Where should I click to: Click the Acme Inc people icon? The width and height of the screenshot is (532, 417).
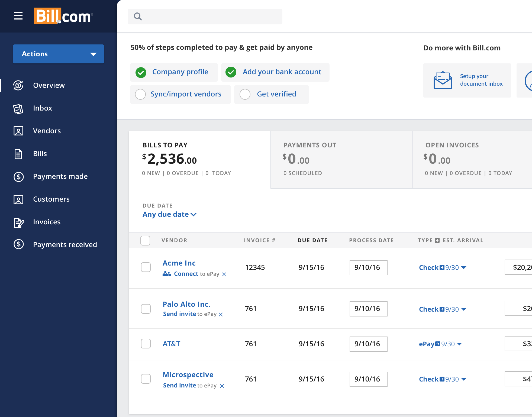pos(167,274)
